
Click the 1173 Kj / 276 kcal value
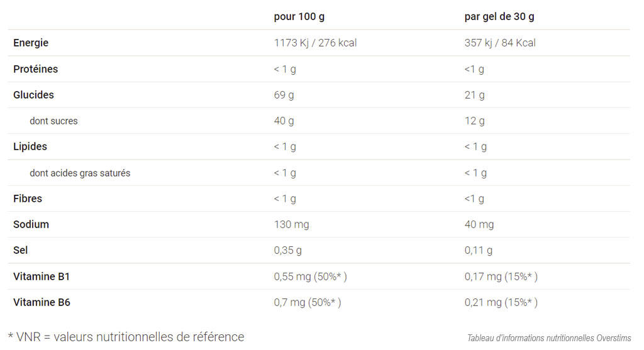[315, 43]
